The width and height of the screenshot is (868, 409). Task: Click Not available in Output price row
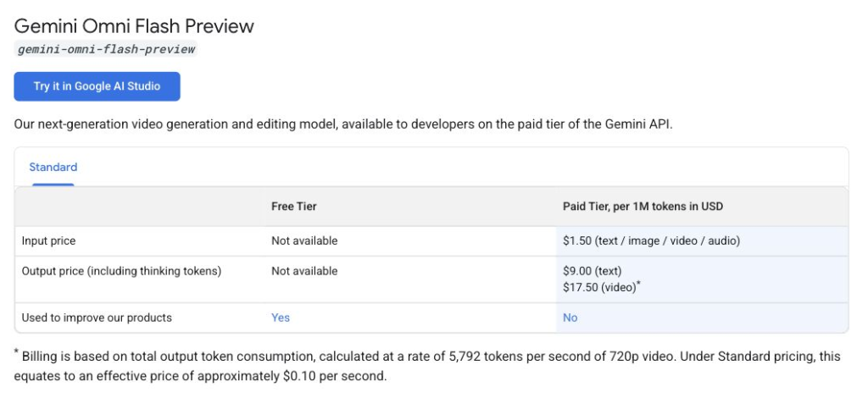pos(304,271)
